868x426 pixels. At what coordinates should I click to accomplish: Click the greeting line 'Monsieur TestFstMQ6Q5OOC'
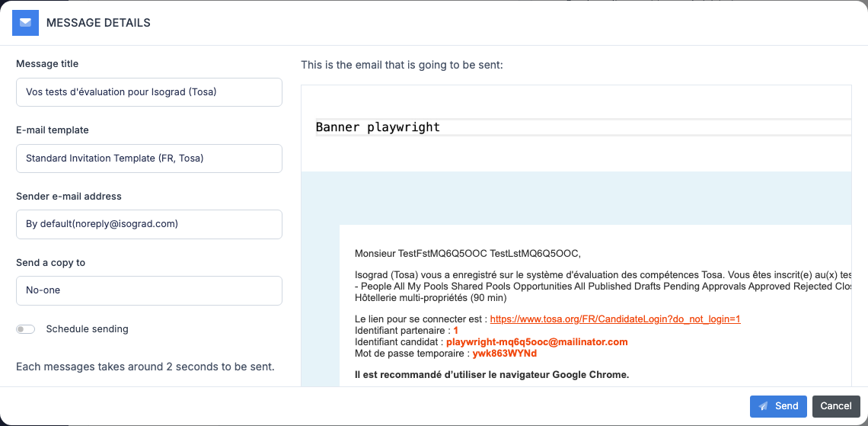tap(468, 254)
